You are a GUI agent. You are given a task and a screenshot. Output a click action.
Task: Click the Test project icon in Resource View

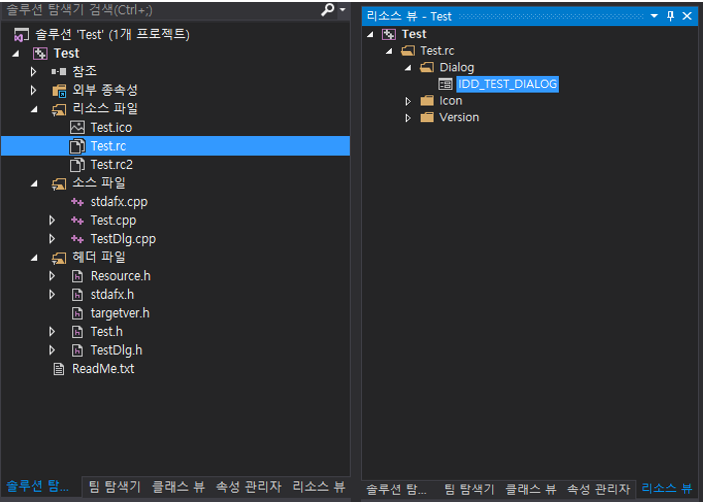pyautogui.click(x=389, y=35)
